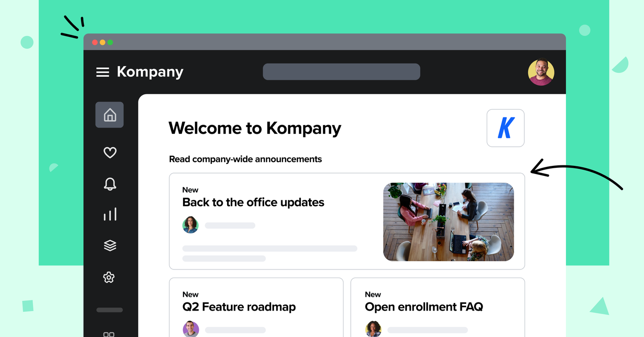Open the user profile avatar
The height and width of the screenshot is (337, 644).
pyautogui.click(x=541, y=72)
